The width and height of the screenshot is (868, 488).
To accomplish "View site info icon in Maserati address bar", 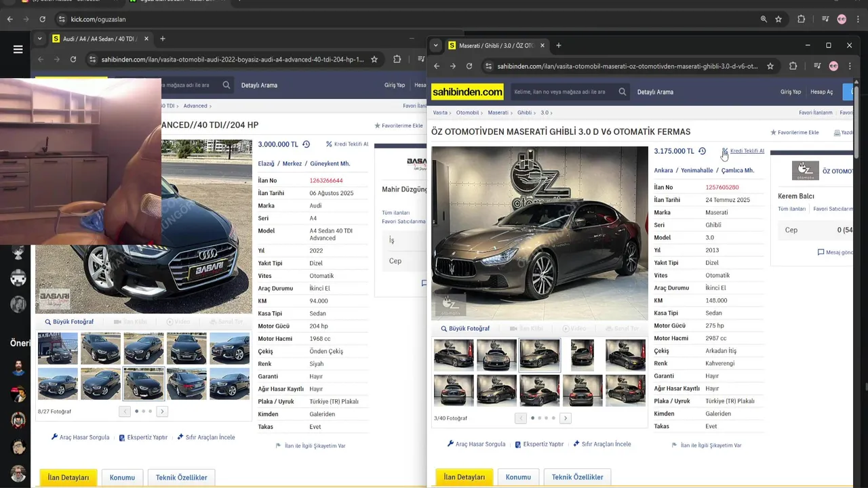I will pyautogui.click(x=488, y=66).
